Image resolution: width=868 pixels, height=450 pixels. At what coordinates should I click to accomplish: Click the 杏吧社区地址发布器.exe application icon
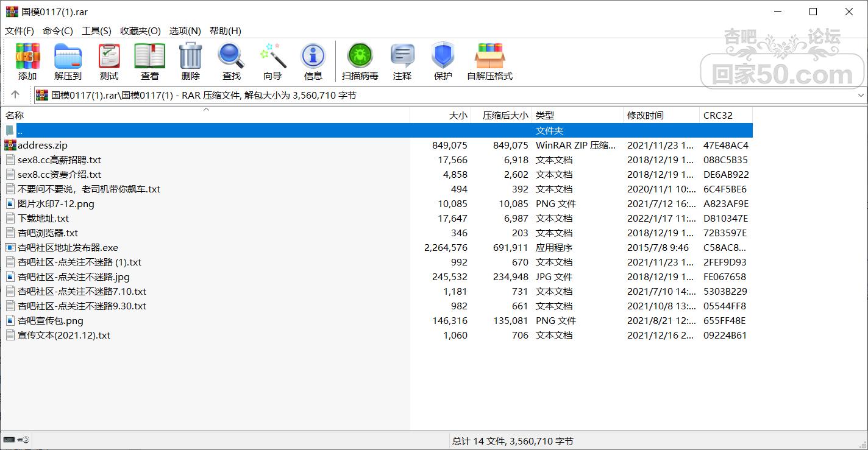[10, 247]
